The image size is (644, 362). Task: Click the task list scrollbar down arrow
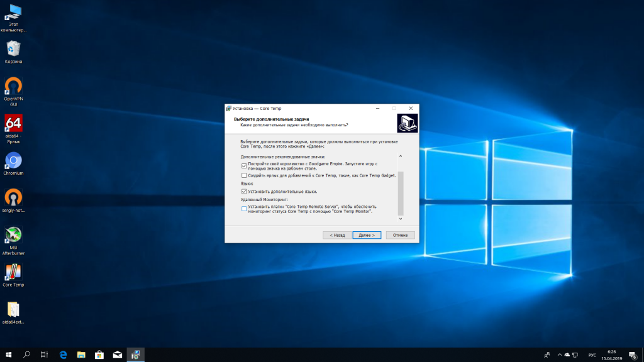[x=401, y=218]
